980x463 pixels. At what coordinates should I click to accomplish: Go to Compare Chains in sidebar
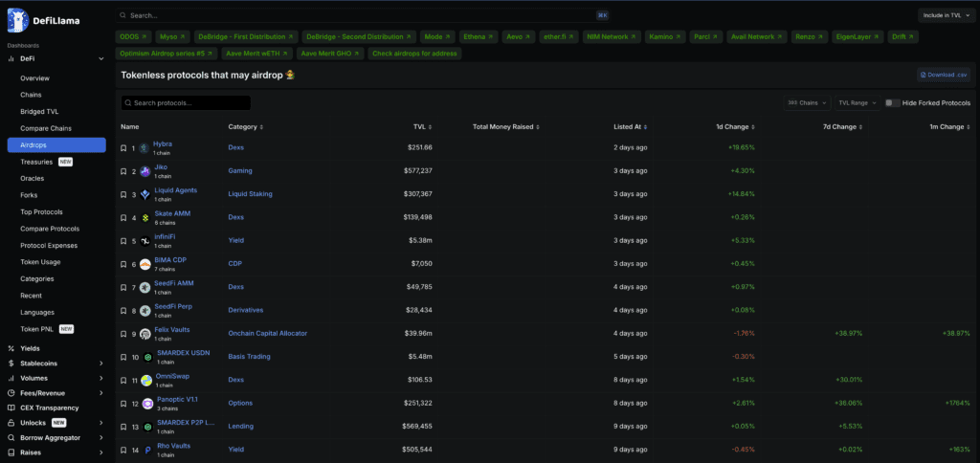coord(46,128)
